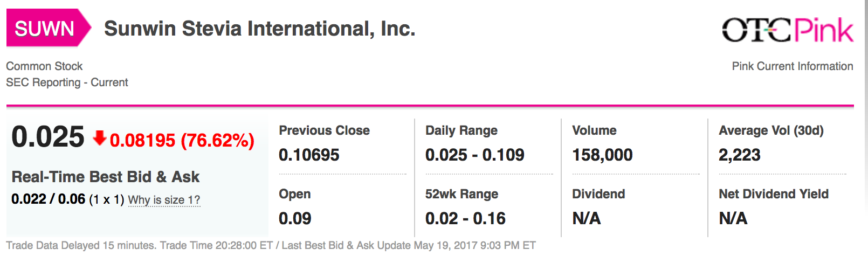Viewport: 868px width, 263px height.
Task: Click the Net Dividend Yield label
Action: 773,194
